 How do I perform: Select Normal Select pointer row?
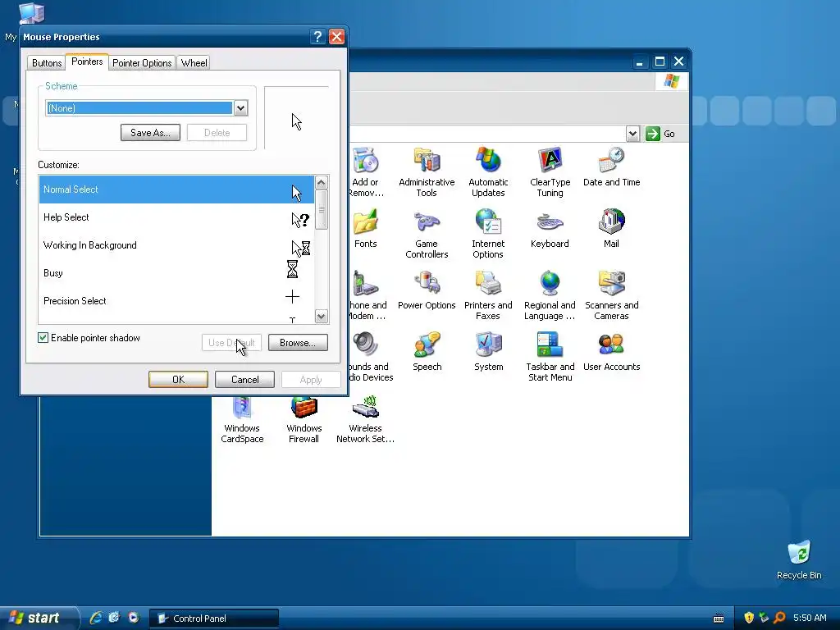176,189
